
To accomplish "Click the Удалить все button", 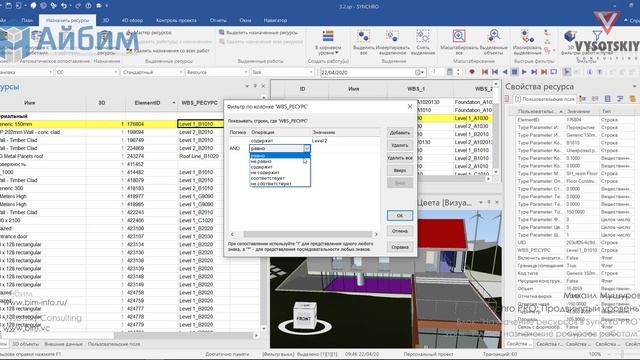I will 400,158.
